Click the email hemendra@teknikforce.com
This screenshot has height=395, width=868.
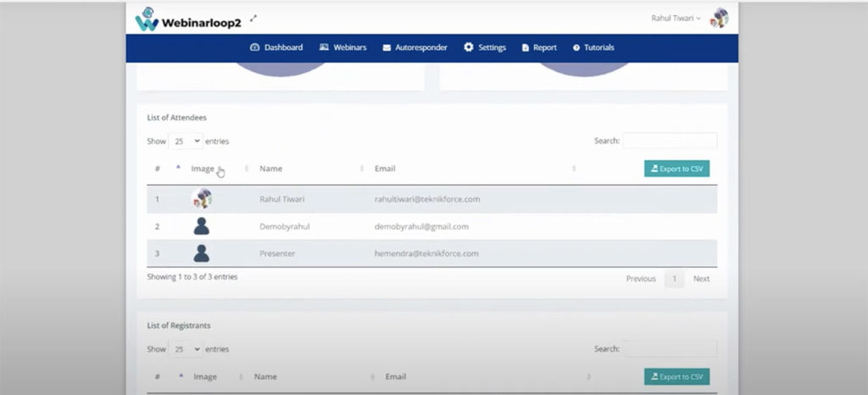426,254
